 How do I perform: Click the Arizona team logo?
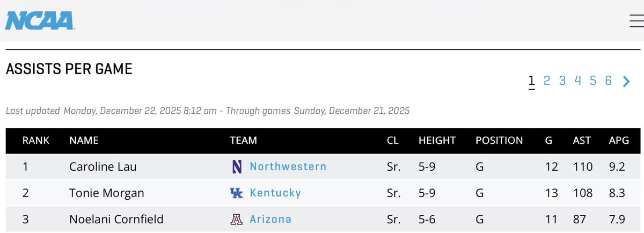pos(237,219)
